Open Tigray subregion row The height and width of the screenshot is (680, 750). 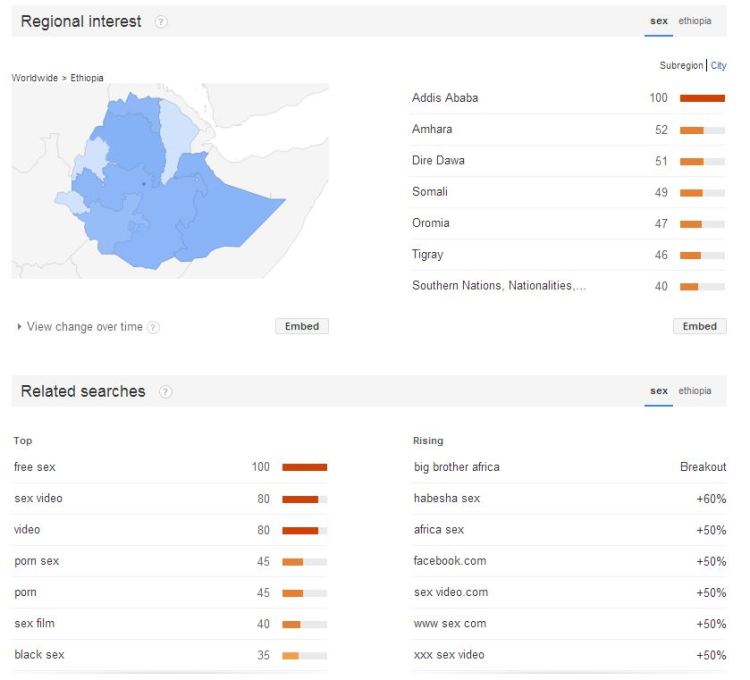coord(568,255)
